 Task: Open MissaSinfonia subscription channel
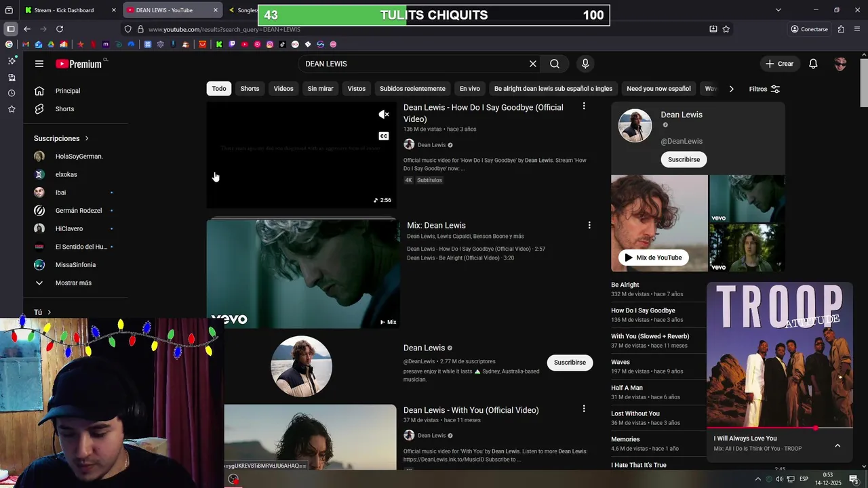click(75, 265)
